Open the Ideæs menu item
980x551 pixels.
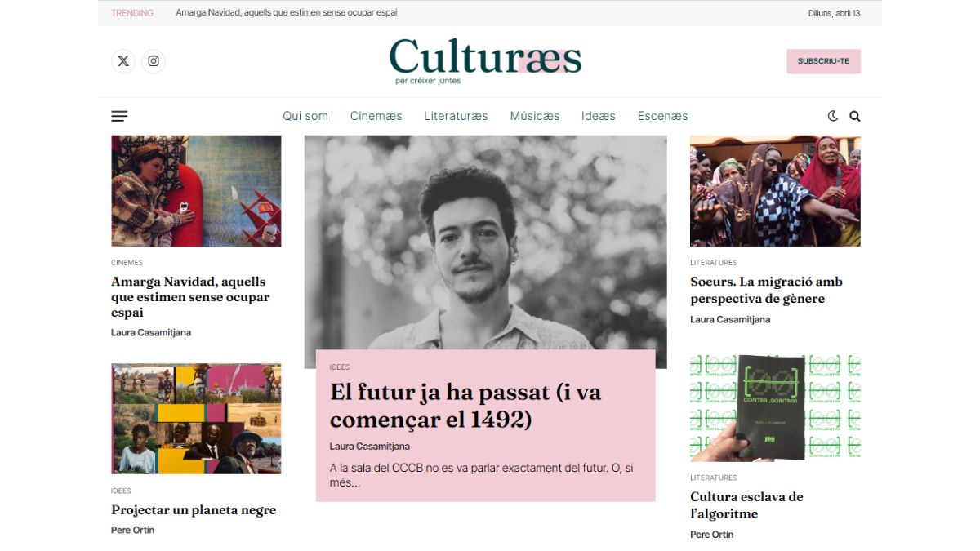click(599, 116)
